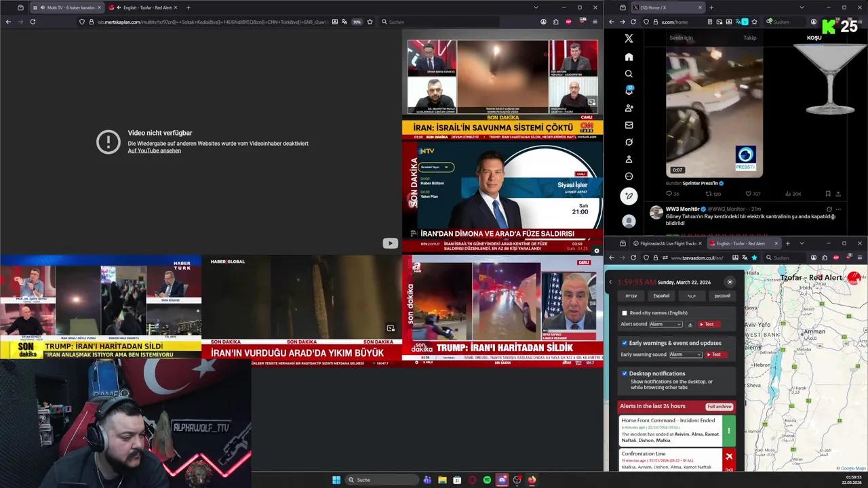Enable Read city names (English) checkbox

click(625, 313)
